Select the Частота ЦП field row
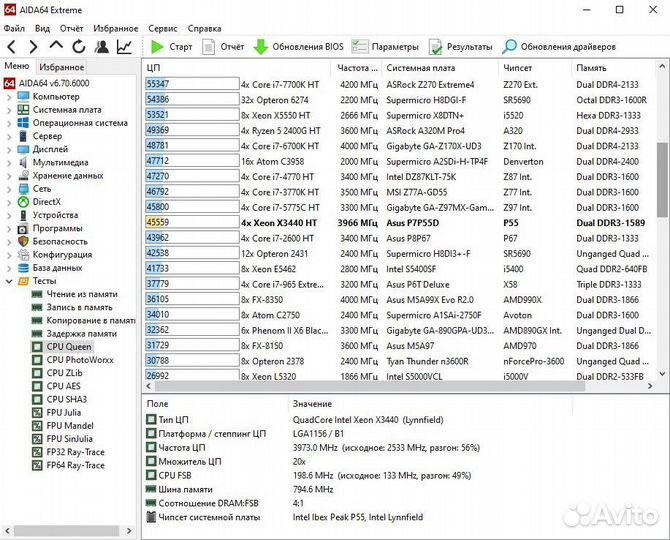The image size is (670, 540). 313,447
